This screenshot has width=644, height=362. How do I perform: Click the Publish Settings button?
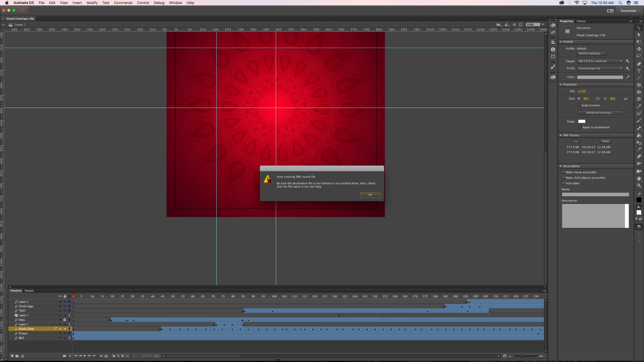(592, 53)
